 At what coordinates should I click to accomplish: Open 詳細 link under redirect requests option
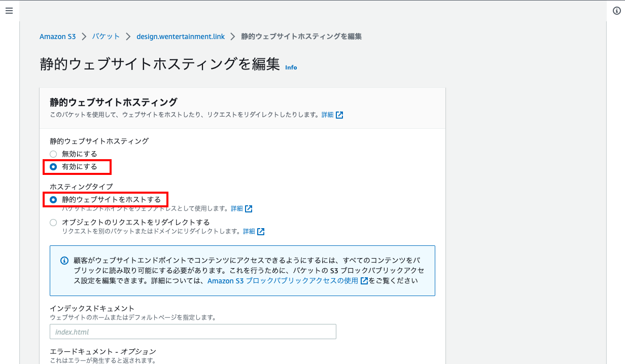click(x=249, y=232)
